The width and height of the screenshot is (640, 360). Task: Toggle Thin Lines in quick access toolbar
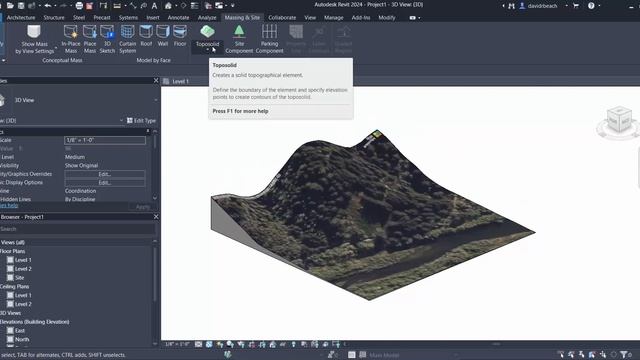point(195,5)
